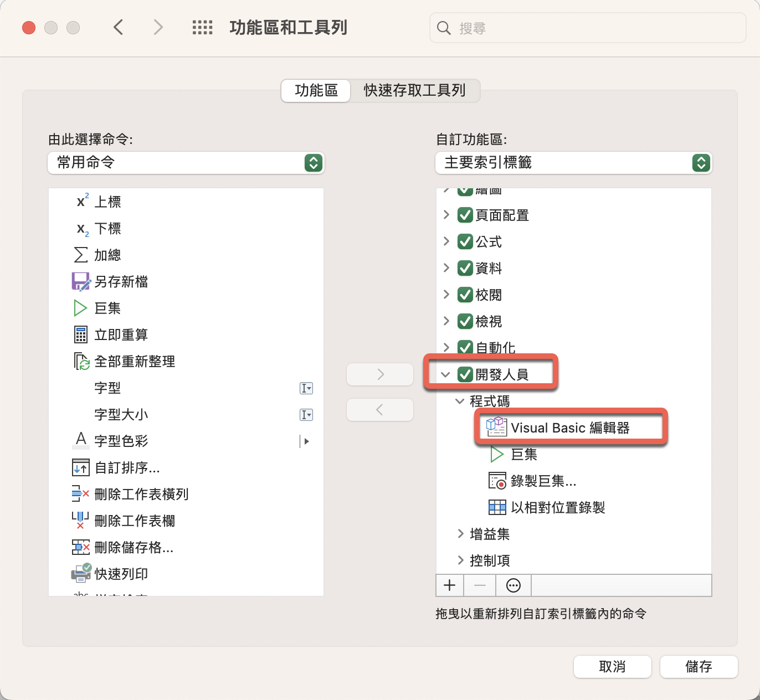
Task: Click the 另存新檔 save-as icon
Action: click(81, 281)
